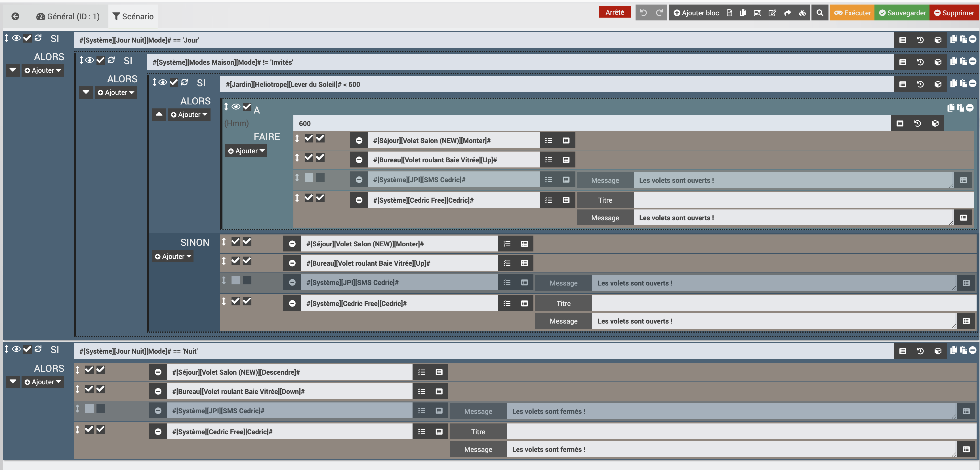Toggle first checkbox of Volet Salon Monter in FAIRE

tap(308, 138)
